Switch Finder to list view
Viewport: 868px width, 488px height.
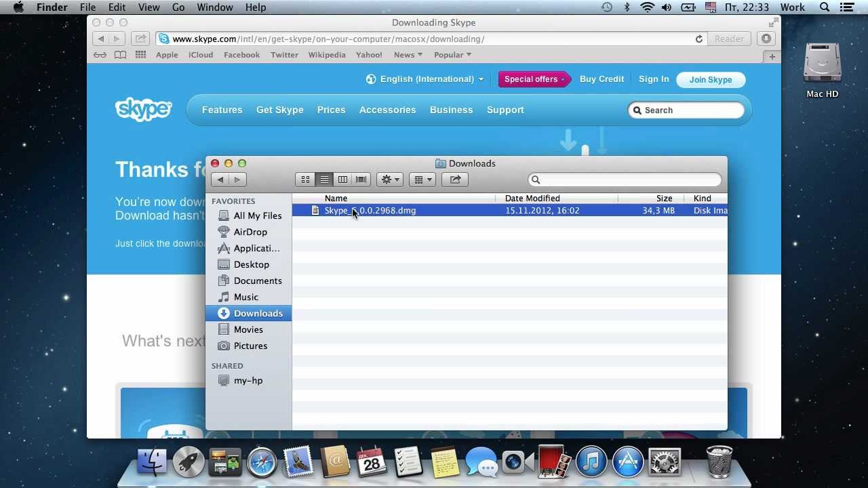(324, 180)
